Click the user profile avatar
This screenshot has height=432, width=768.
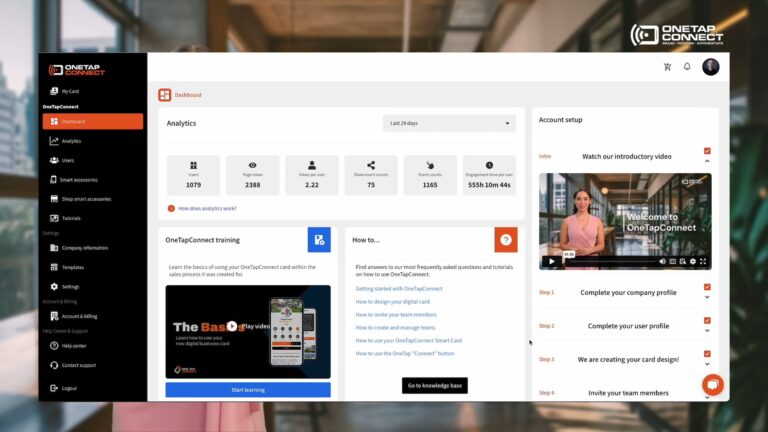[711, 67]
